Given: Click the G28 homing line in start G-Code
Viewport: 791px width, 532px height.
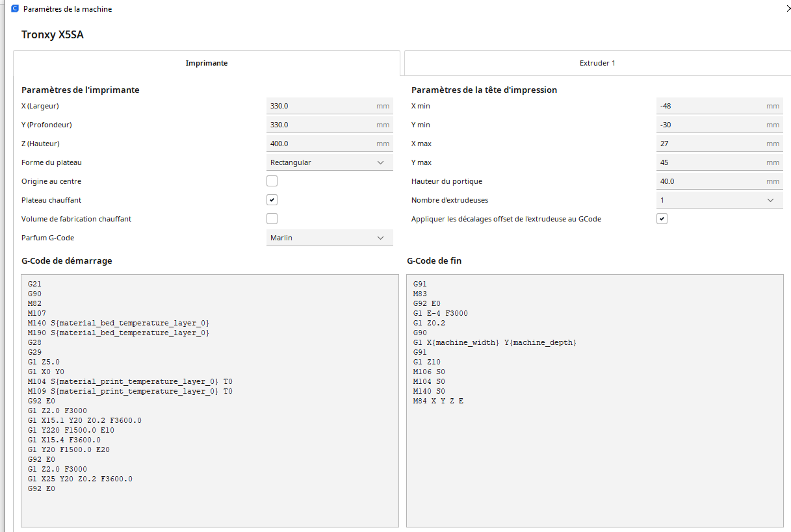Looking at the screenshot, I should coord(34,342).
